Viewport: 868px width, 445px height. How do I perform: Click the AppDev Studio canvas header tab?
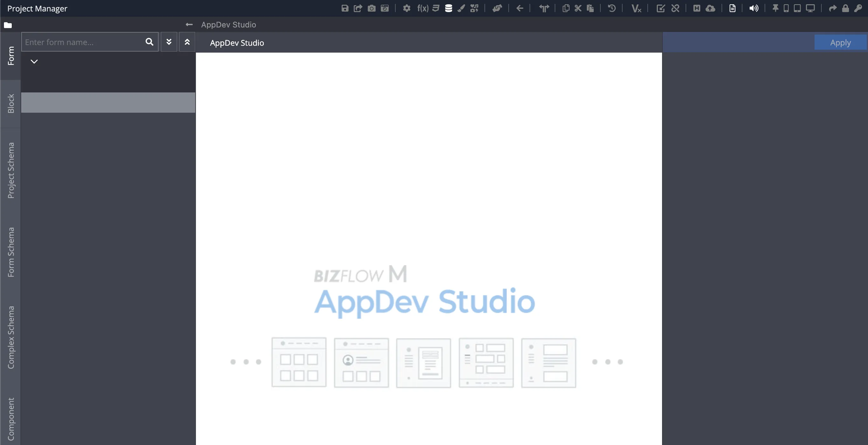[237, 43]
